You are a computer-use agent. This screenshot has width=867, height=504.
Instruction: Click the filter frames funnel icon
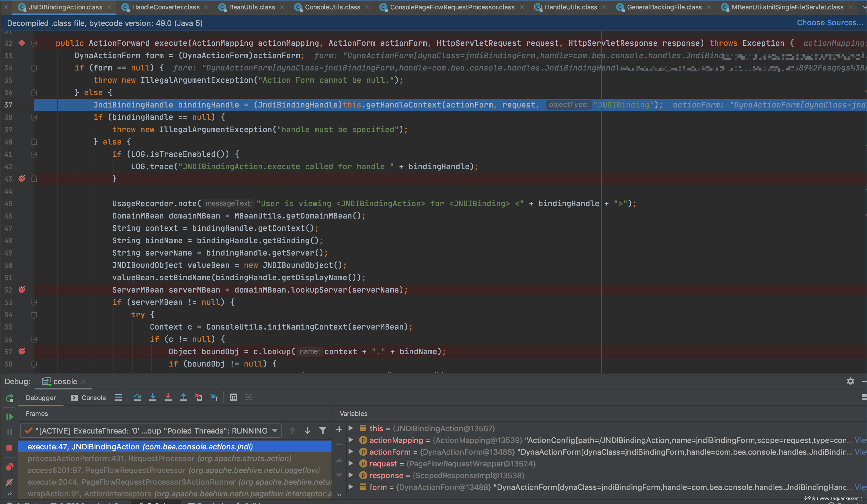click(x=322, y=431)
